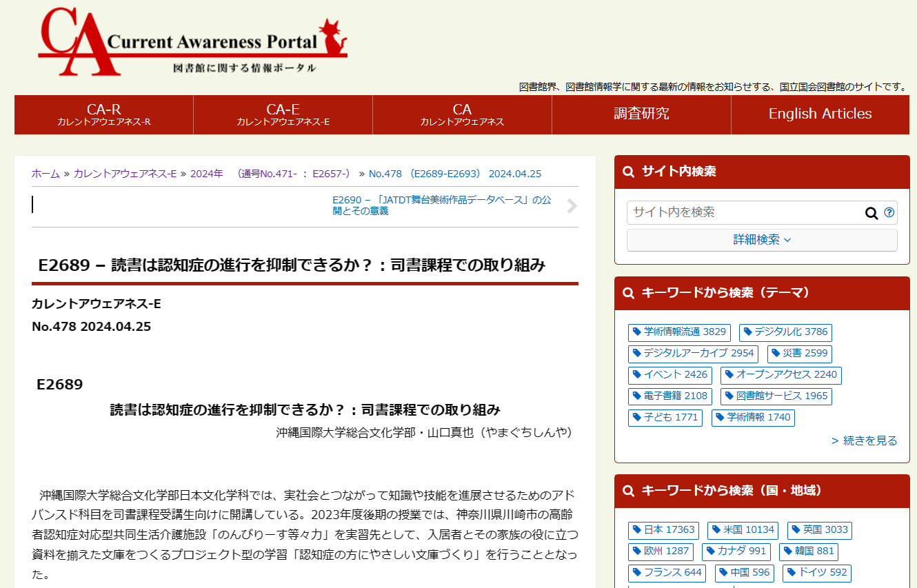Select the 米国 10134 country tag
The width and height of the screenshot is (917, 588).
(x=743, y=530)
